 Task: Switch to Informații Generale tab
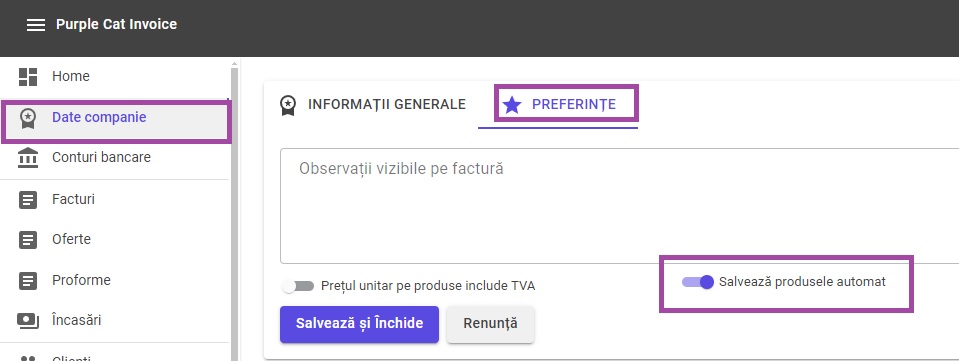pos(374,105)
